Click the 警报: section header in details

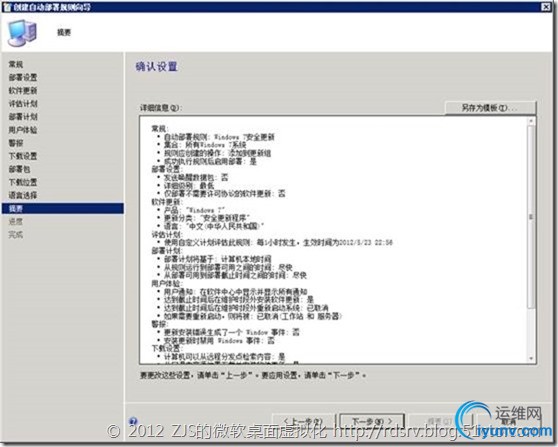coord(159,324)
